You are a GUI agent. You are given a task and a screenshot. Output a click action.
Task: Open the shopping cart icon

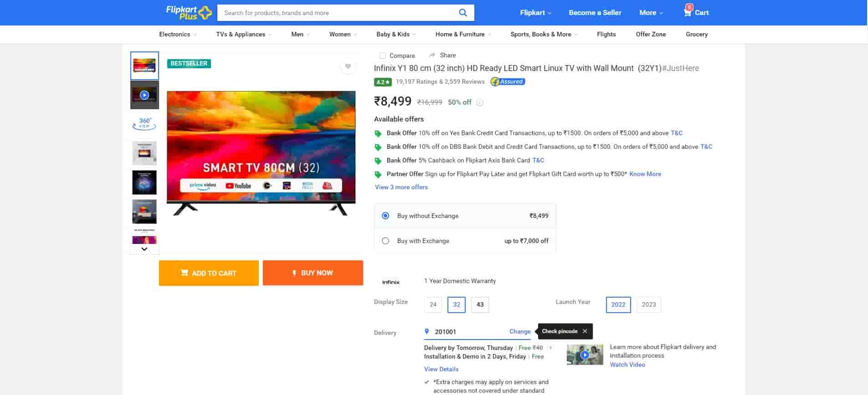click(x=687, y=12)
